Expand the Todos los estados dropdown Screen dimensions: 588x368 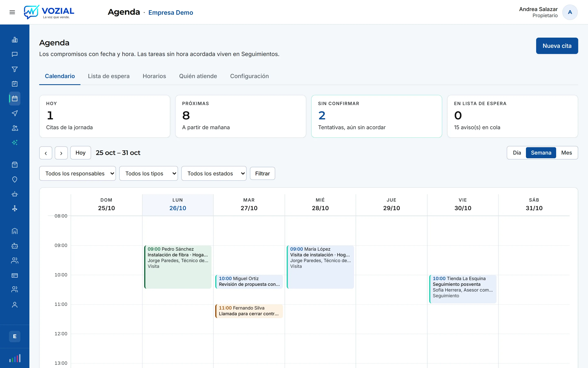click(x=214, y=174)
